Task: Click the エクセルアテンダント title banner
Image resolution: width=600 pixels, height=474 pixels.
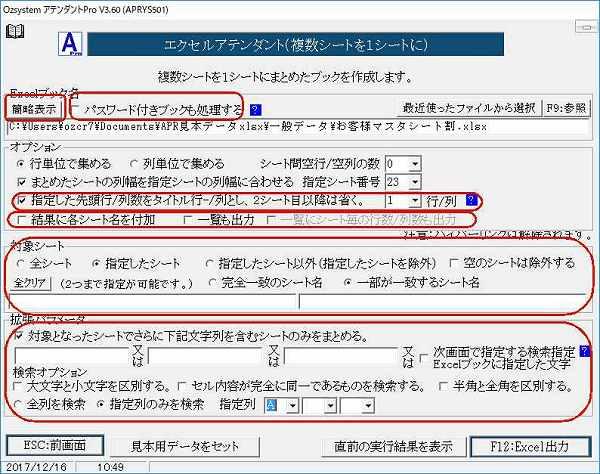Action: (x=295, y=44)
